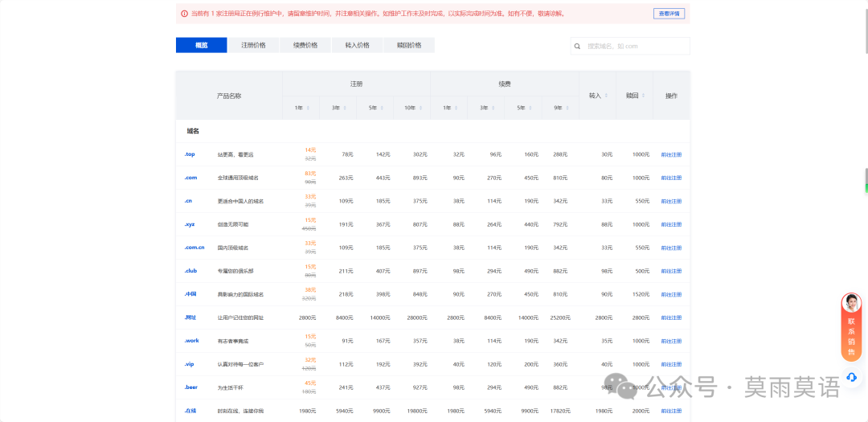The width and height of the screenshot is (868, 422).
Task: Open the .beer domain link
Action: (x=191, y=387)
